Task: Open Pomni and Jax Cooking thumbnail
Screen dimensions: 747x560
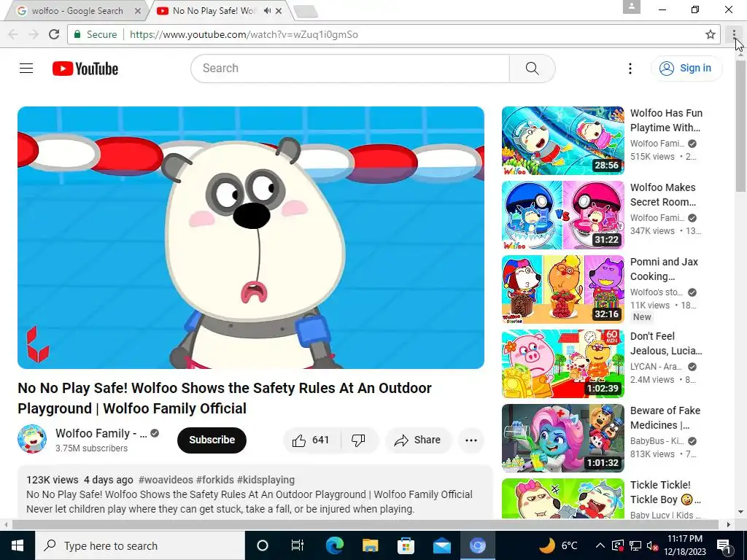Action: coord(562,289)
